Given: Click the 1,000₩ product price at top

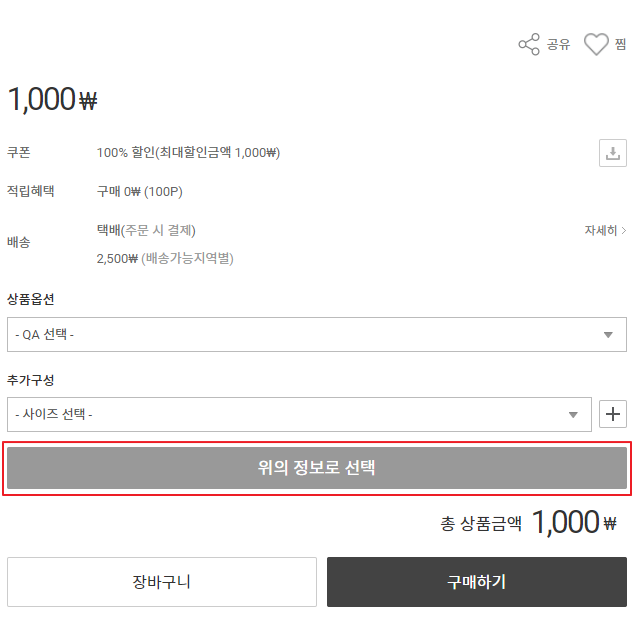Looking at the screenshot, I should pyautogui.click(x=52, y=99).
